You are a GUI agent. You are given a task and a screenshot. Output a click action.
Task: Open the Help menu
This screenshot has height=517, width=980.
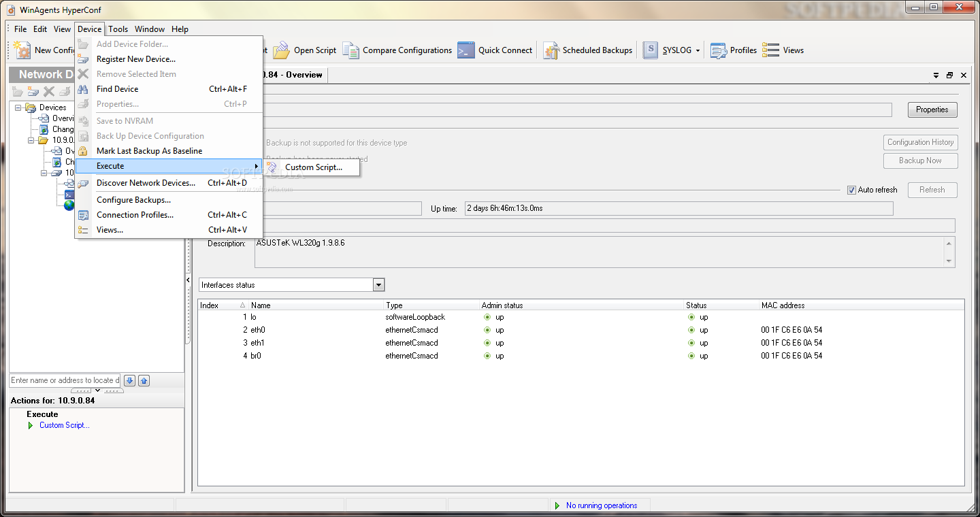coord(180,29)
